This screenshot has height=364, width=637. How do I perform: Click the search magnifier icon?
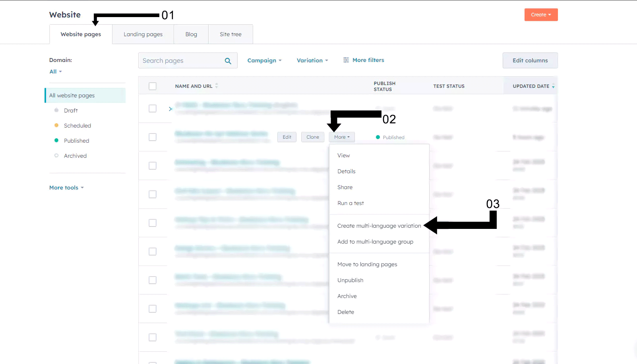tap(228, 61)
